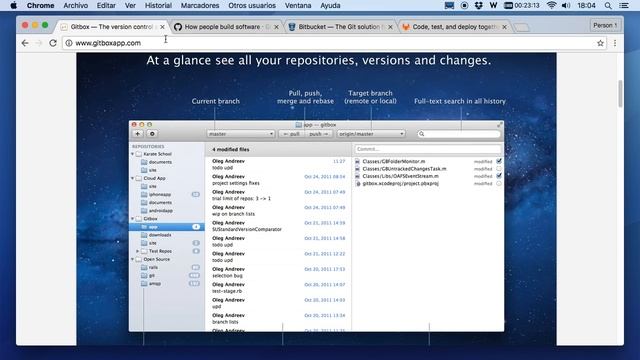Open the Apple menu

point(13,5)
